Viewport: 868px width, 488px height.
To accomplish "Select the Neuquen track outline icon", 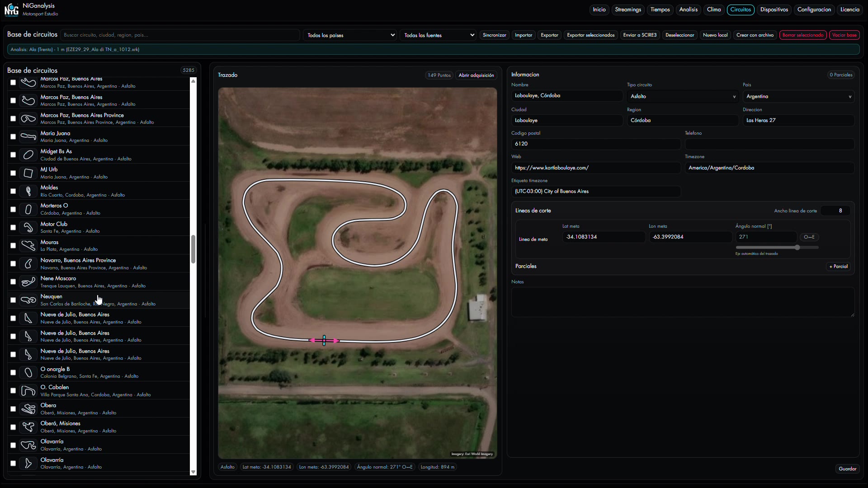I will [x=28, y=300].
